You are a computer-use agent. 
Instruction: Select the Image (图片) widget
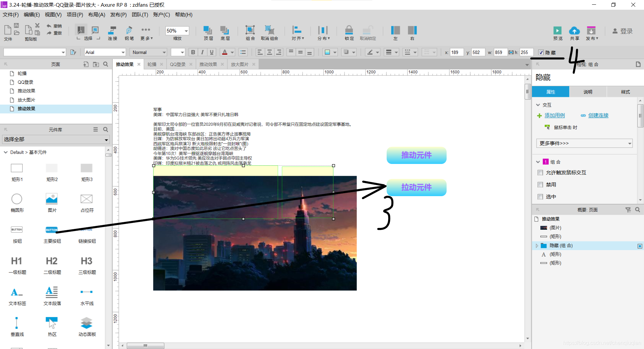(52, 202)
